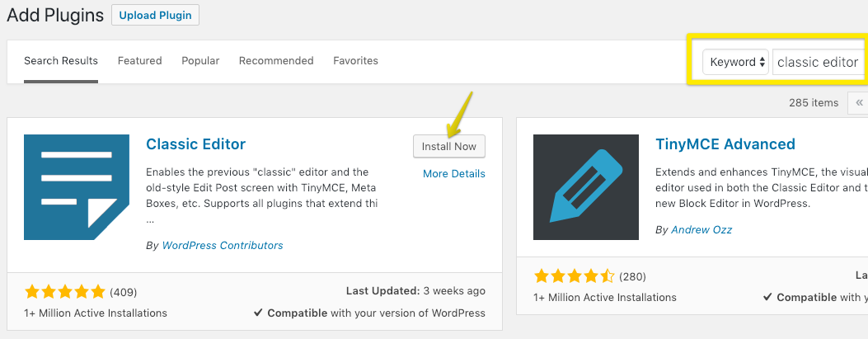The height and width of the screenshot is (339, 868).
Task: Go to the Recommended plugins tab
Action: pos(276,61)
